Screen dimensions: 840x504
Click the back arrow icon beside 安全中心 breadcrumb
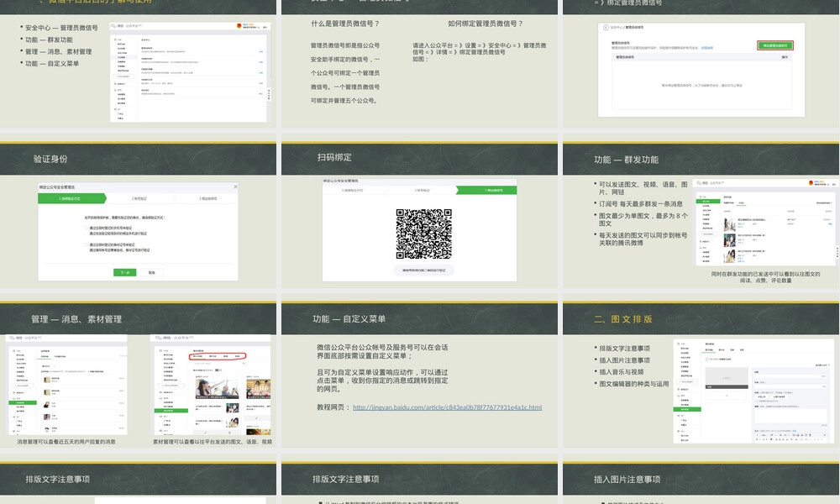(606, 28)
